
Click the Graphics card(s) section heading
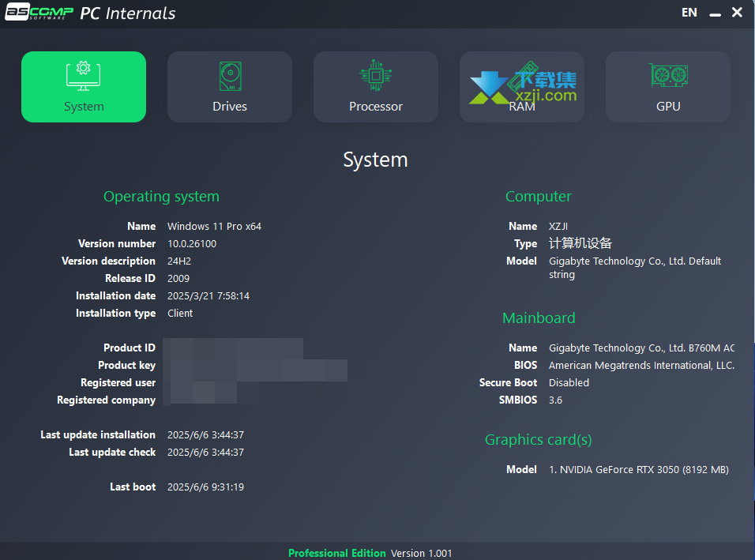(x=539, y=440)
